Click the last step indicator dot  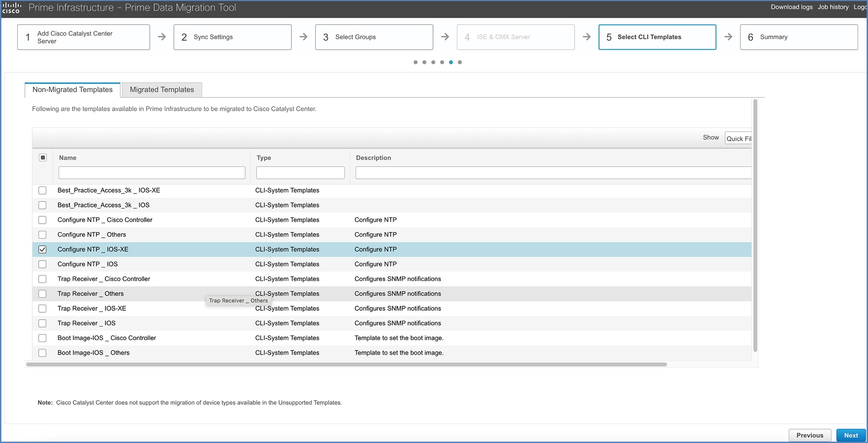[460, 62]
